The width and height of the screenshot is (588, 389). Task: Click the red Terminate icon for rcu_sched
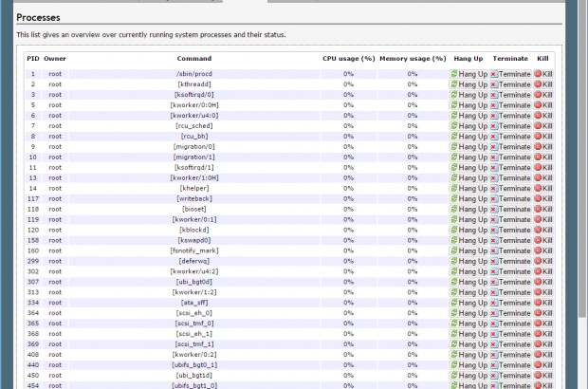(494, 126)
